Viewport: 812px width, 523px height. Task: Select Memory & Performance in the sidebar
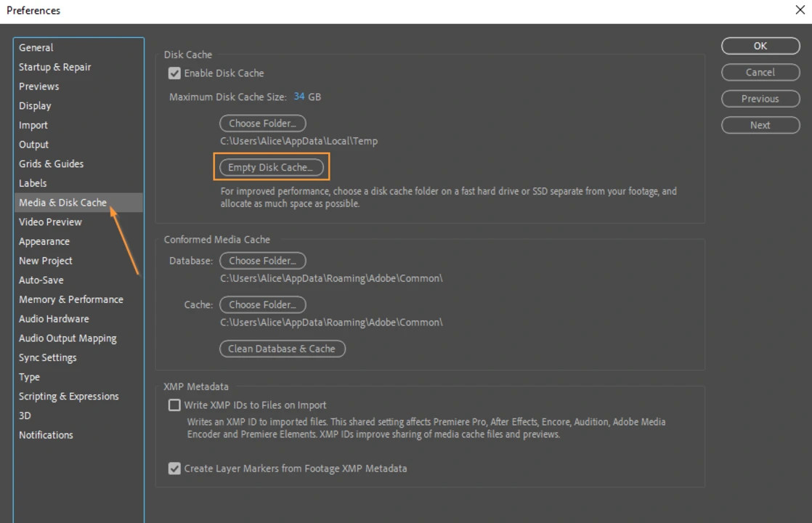[70, 299]
